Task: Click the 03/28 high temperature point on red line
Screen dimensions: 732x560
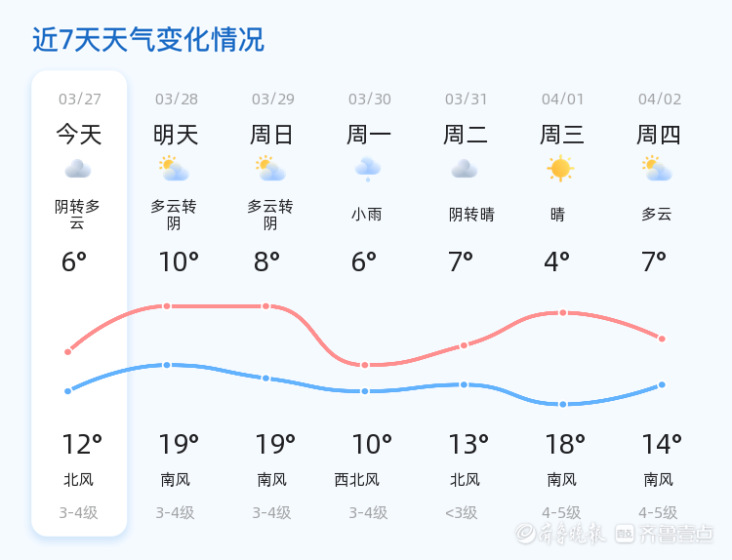Action: (x=167, y=306)
